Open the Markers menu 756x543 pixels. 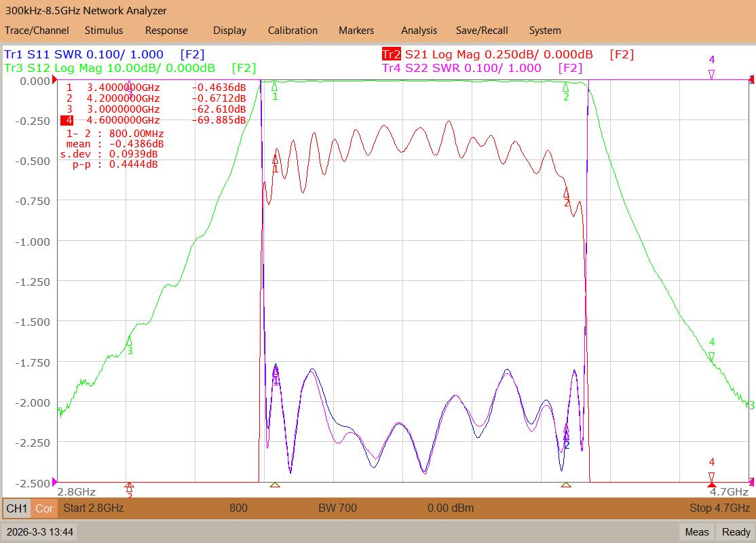point(356,31)
